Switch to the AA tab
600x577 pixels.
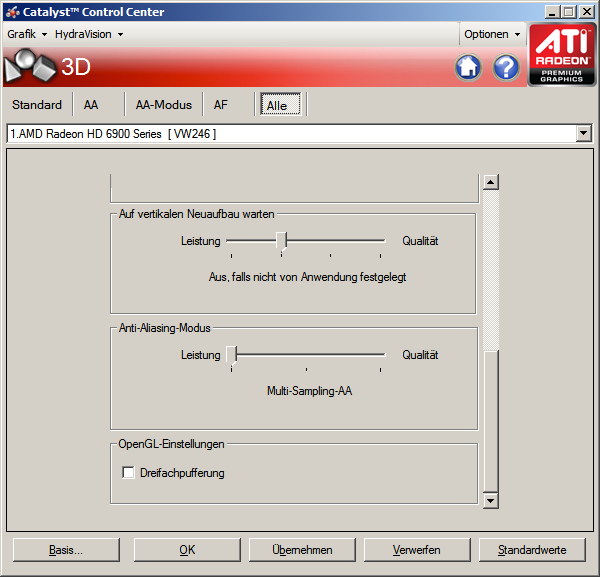click(91, 104)
